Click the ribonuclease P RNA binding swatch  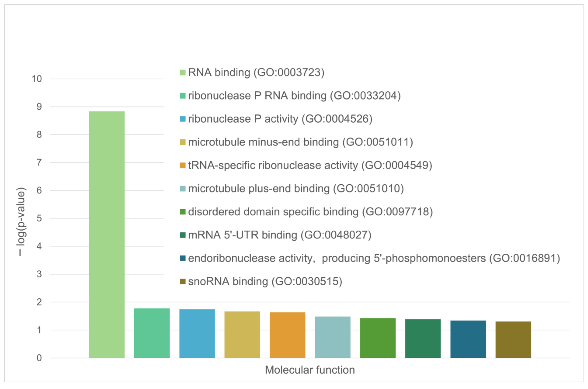click(x=183, y=96)
